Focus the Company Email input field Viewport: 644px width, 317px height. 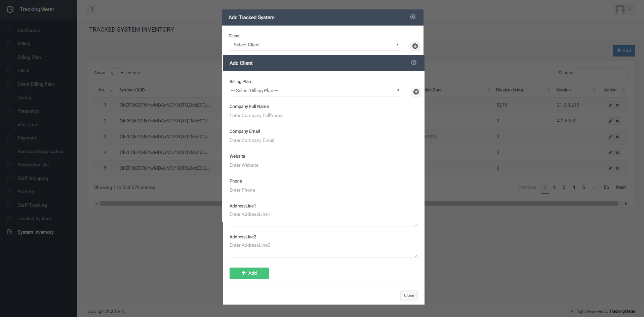tap(323, 141)
